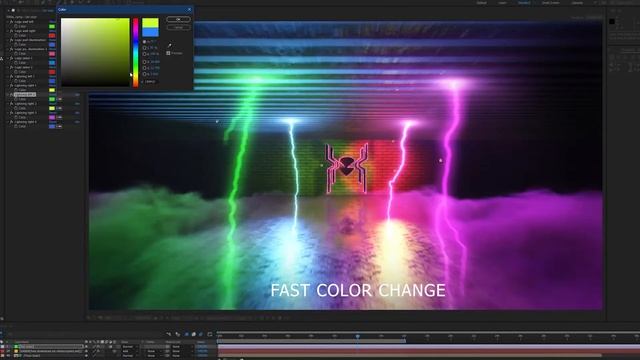Select the R (red) radio button
This screenshot has width=640, height=360.
[x=144, y=62]
